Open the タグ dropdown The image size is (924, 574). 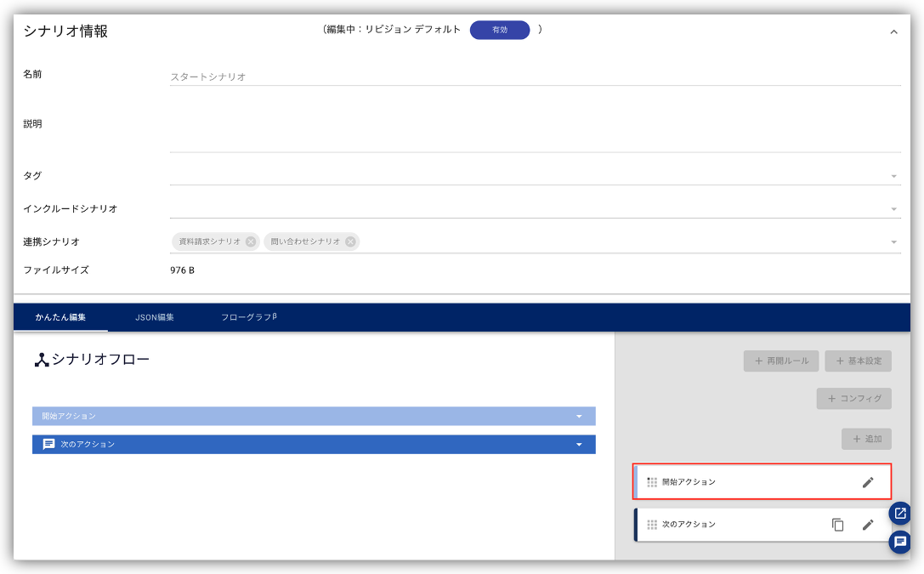click(x=893, y=176)
